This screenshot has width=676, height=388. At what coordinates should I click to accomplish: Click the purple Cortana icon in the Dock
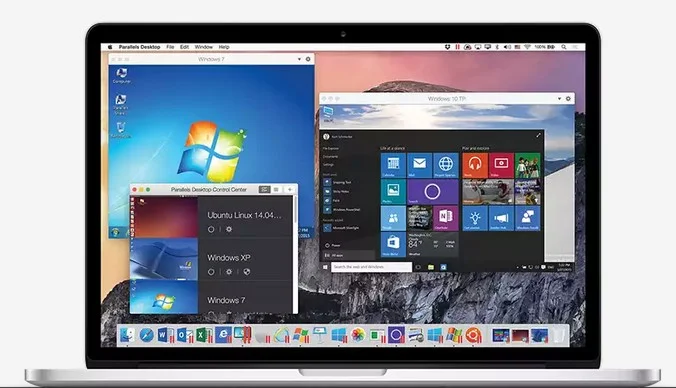396,335
